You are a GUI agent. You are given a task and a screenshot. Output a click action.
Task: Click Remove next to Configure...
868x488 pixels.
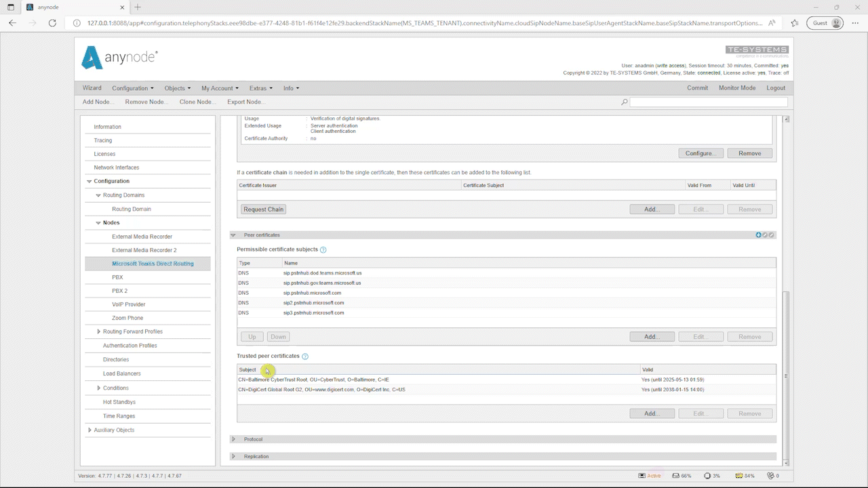click(x=749, y=154)
